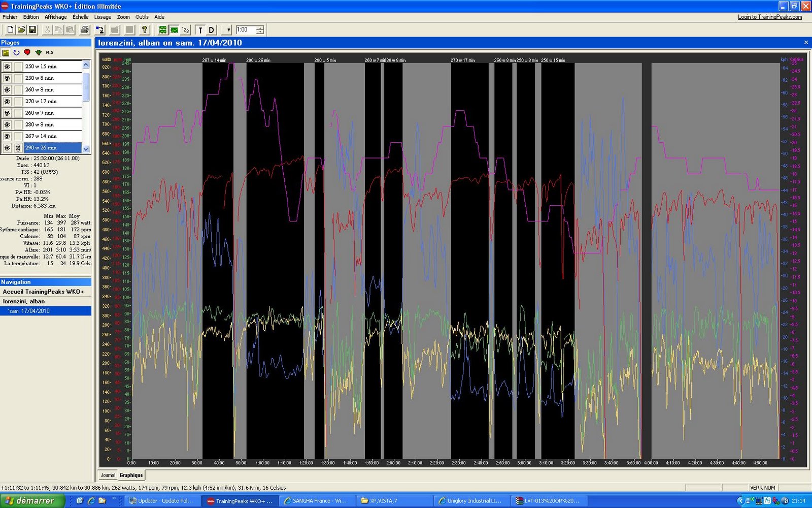The height and width of the screenshot is (508, 812).
Task: Select the 270 w 17 min range
Action: tap(53, 102)
